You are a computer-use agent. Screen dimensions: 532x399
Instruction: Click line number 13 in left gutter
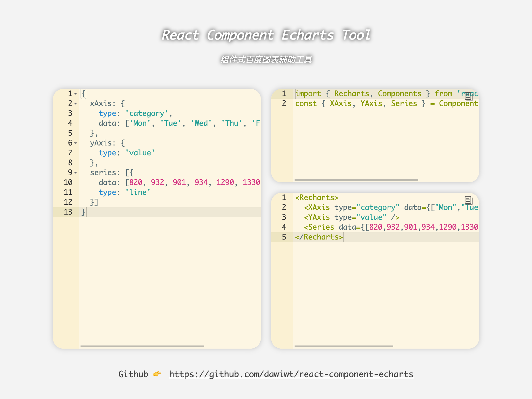(x=68, y=212)
